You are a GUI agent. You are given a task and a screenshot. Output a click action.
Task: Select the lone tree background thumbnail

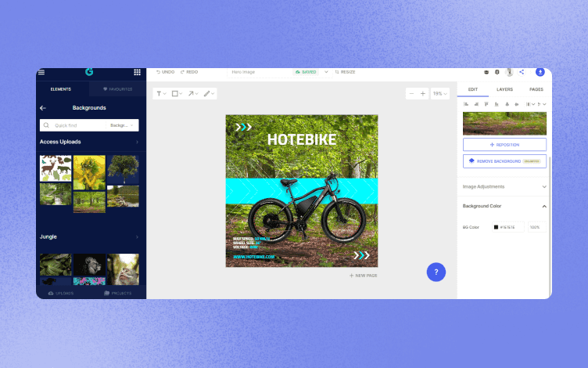click(x=123, y=169)
